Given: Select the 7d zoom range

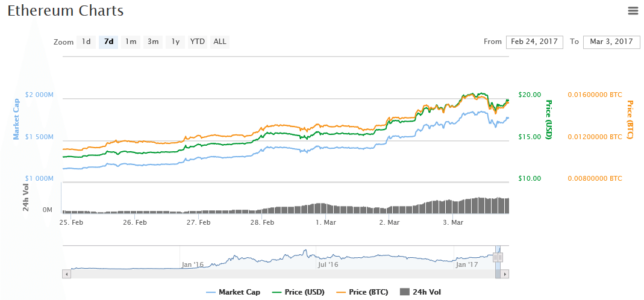Looking at the screenshot, I should 108,42.
